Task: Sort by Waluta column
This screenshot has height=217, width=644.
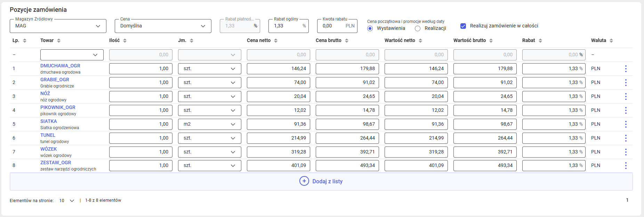Action: pos(611,41)
